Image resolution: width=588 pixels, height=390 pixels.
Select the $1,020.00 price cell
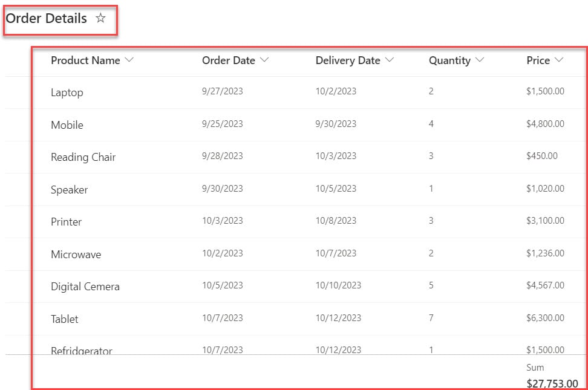point(545,188)
